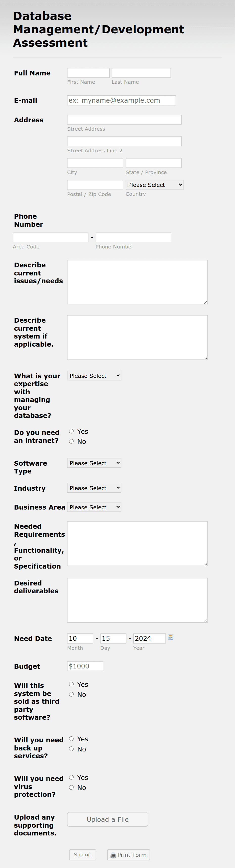Screen dimensions: 235x868
Task: Click inside the Desired deliverables text area
Action: (137, 600)
